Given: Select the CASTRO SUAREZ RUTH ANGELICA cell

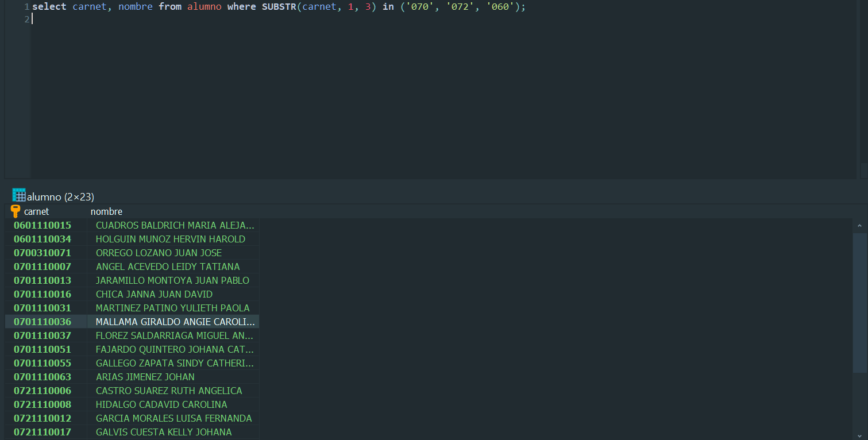Looking at the screenshot, I should click(169, 391).
